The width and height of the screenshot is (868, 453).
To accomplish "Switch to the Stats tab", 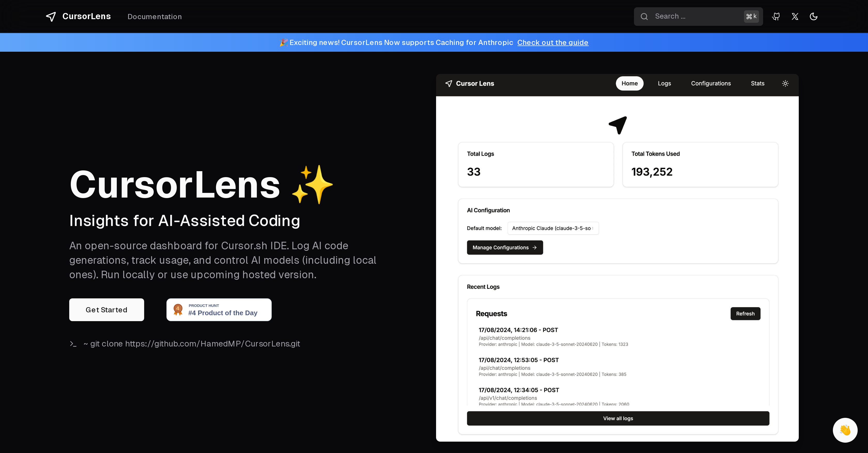I will click(757, 83).
